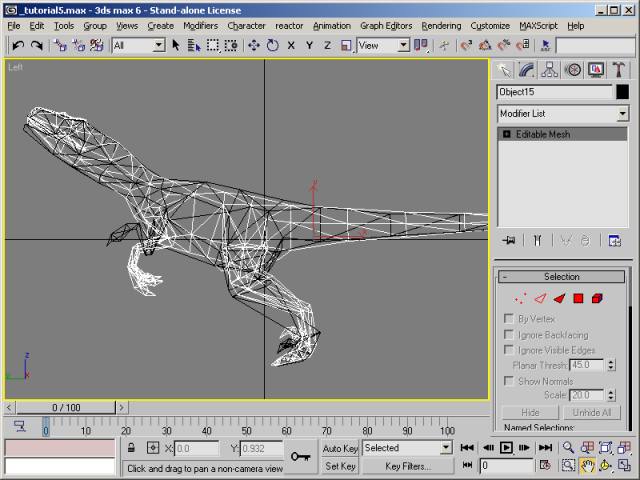Image resolution: width=640 pixels, height=480 pixels.
Task: Click the key-shaped Set Keys button
Action: [x=300, y=456]
